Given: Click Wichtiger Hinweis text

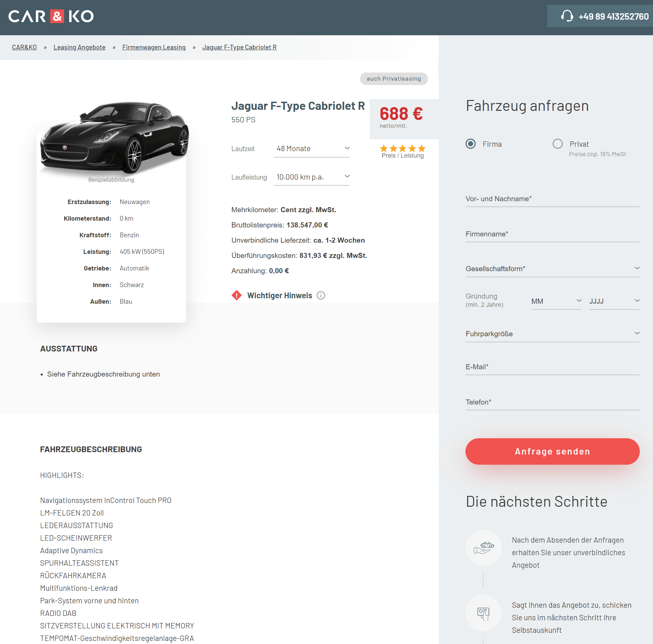Looking at the screenshot, I should 280,296.
